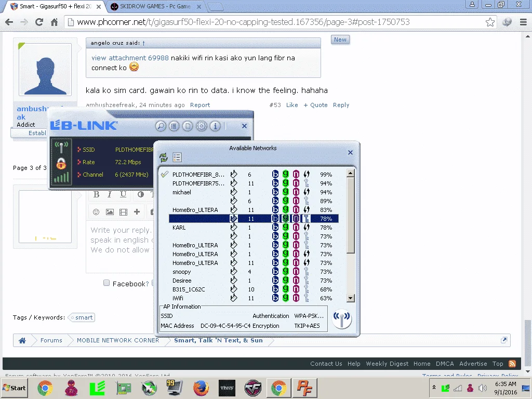The height and width of the screenshot is (399, 532).
Task: Click the forum home breadcrumb icon
Action: tap(22, 340)
